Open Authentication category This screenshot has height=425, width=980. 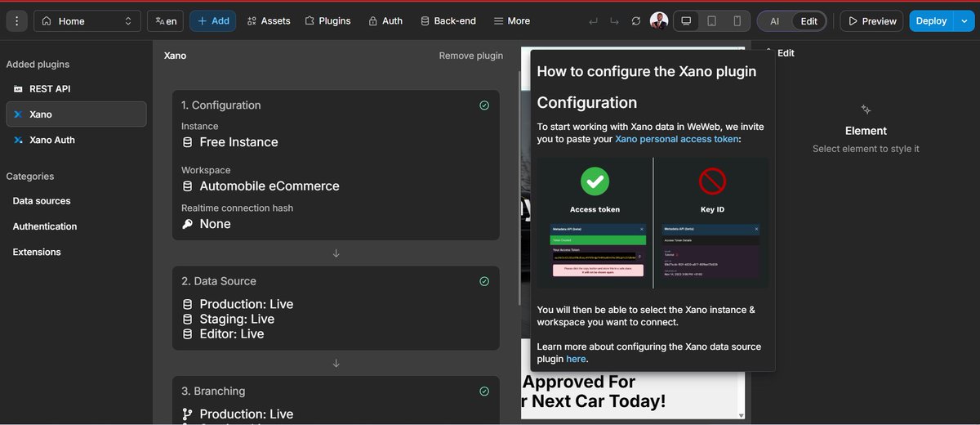pos(45,226)
